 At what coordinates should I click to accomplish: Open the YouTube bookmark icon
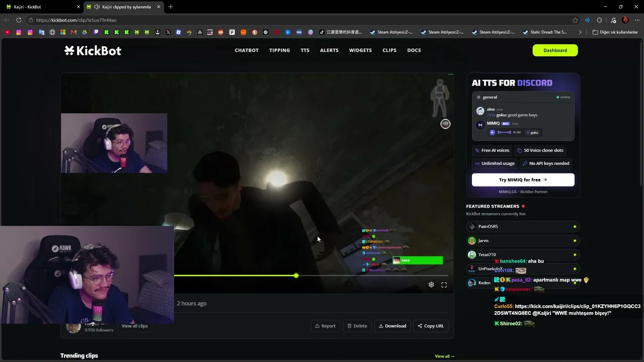pyautogui.click(x=7, y=32)
